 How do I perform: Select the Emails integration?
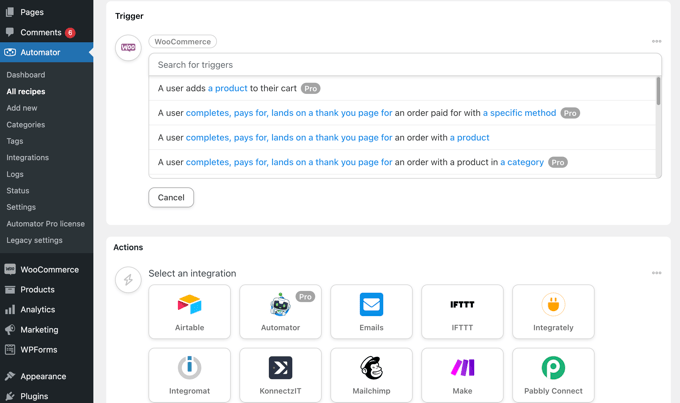[x=371, y=311]
